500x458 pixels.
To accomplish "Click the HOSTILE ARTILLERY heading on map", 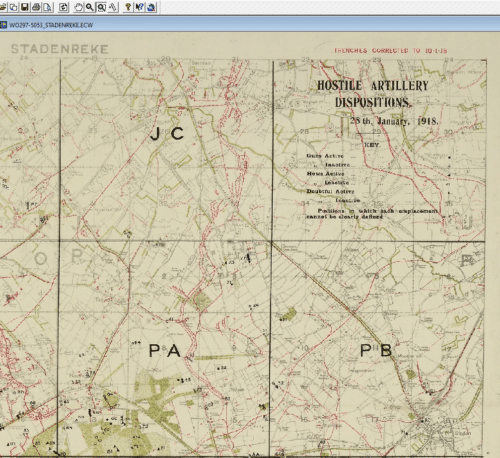I will [x=373, y=86].
